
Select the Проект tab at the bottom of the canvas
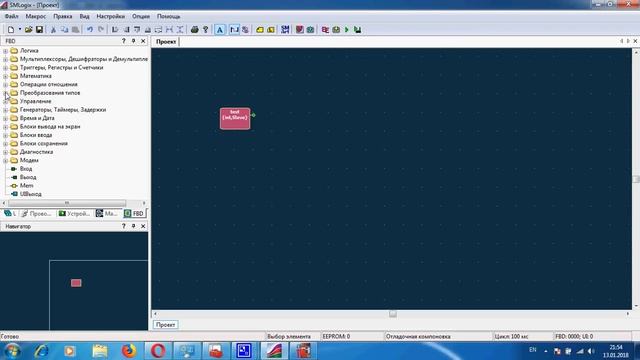pyautogui.click(x=165, y=325)
